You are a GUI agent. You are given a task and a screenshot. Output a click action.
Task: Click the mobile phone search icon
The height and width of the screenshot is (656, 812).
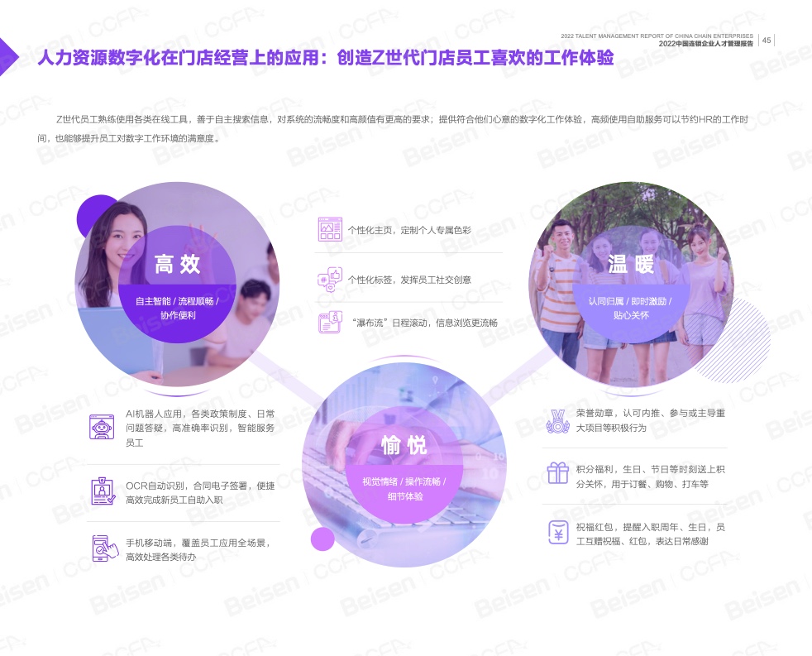(103, 548)
